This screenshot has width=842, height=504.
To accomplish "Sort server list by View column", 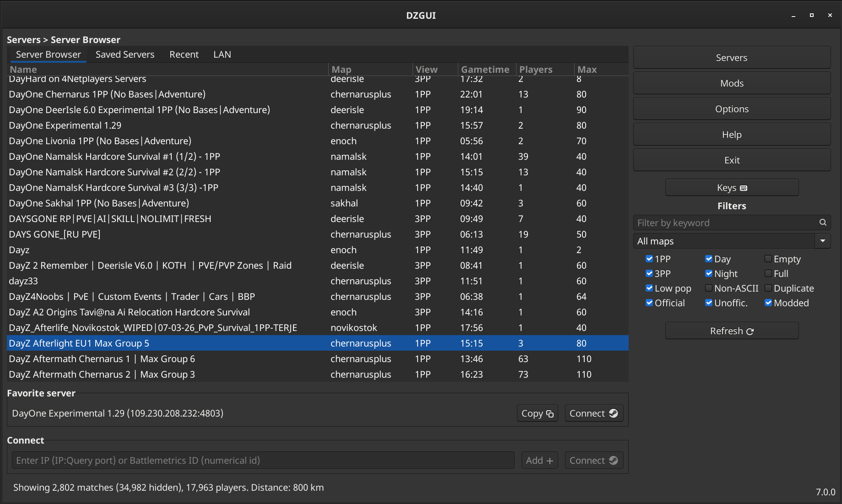I will point(435,70).
